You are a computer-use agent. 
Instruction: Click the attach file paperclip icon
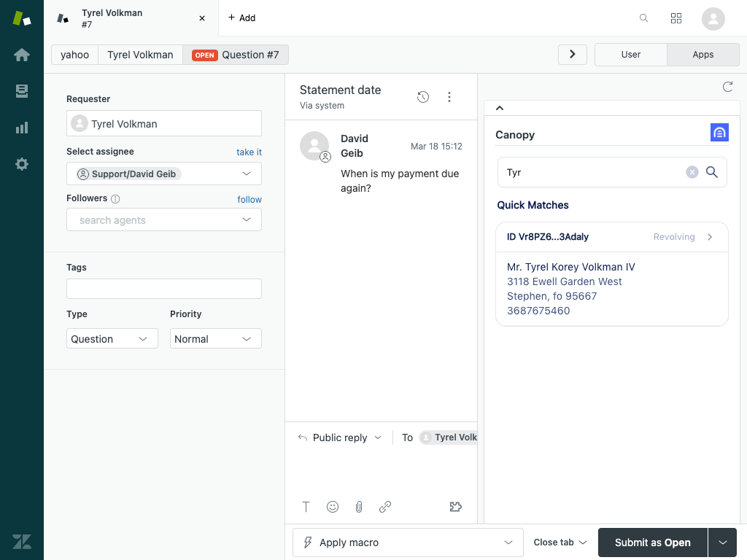click(359, 507)
